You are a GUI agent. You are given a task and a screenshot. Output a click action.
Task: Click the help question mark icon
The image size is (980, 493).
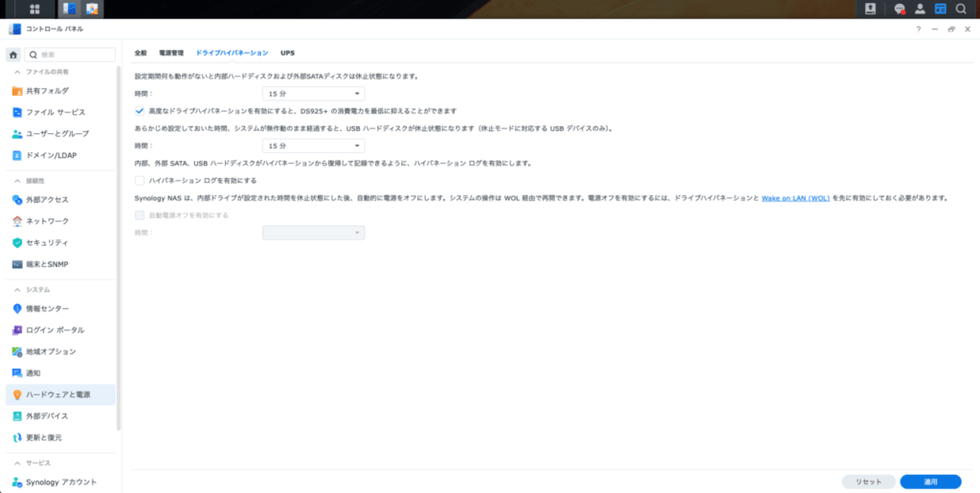pyautogui.click(x=918, y=29)
